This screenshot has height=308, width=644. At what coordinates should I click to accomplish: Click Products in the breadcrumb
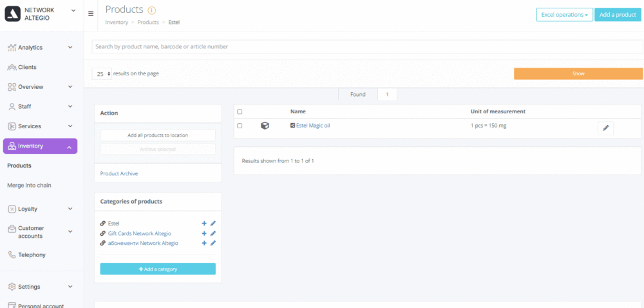[x=148, y=22]
